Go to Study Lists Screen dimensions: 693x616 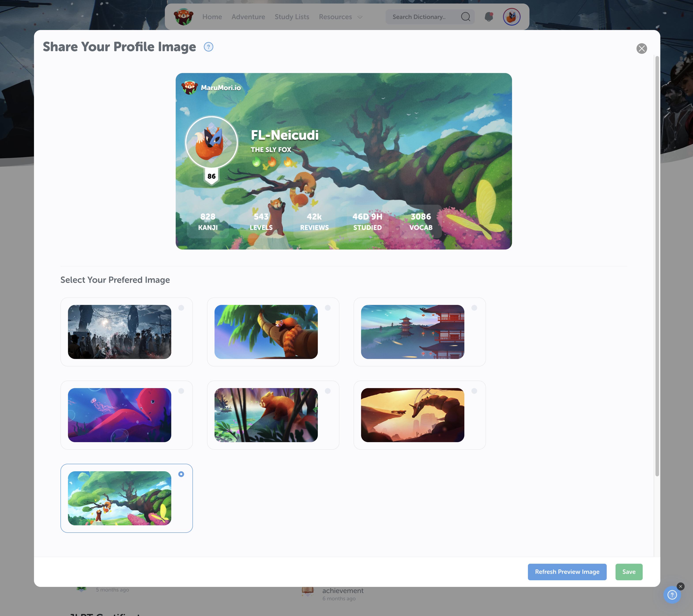point(292,17)
